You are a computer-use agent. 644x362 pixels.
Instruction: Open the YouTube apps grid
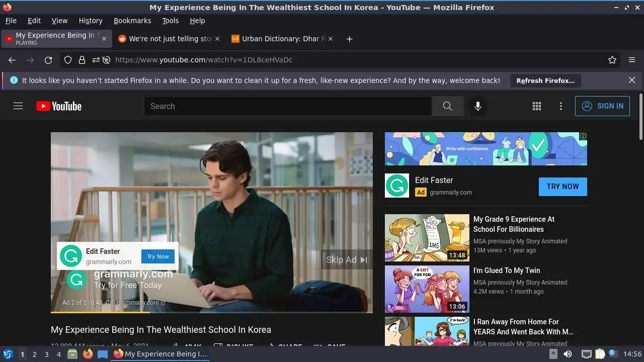pos(537,106)
